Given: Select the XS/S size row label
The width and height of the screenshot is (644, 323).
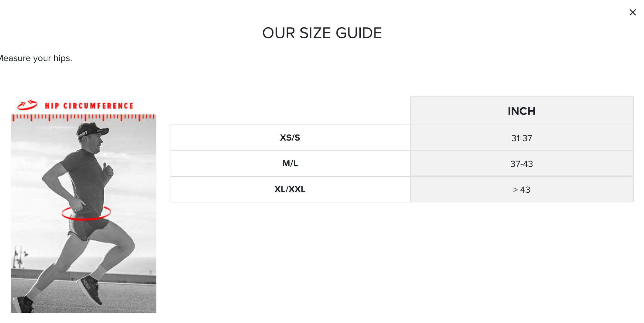Looking at the screenshot, I should tap(290, 138).
